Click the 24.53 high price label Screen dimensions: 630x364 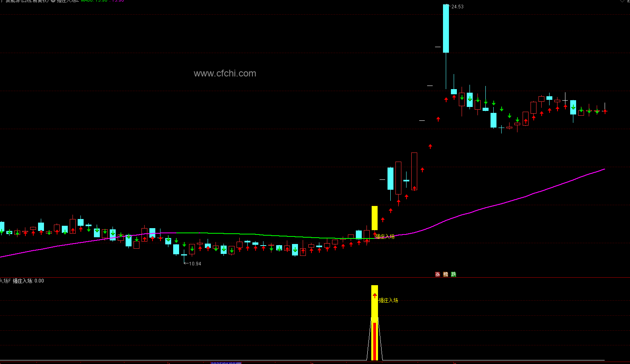(457, 7)
